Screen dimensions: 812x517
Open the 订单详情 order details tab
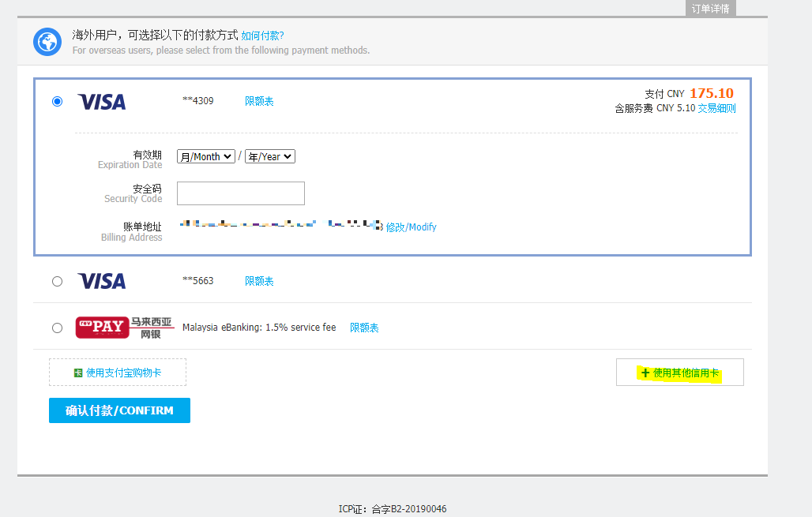coord(711,8)
